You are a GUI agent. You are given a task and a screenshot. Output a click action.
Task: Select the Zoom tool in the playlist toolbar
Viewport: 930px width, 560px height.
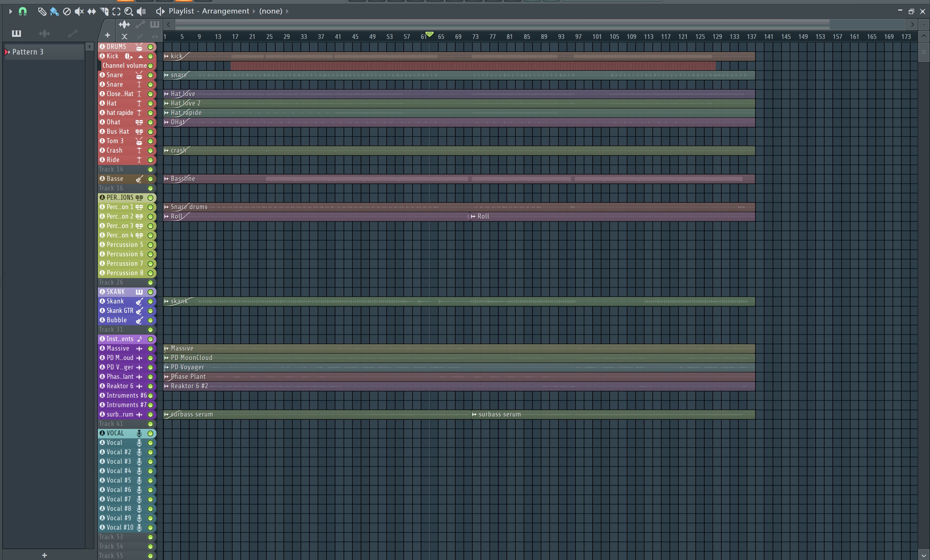[x=129, y=12]
